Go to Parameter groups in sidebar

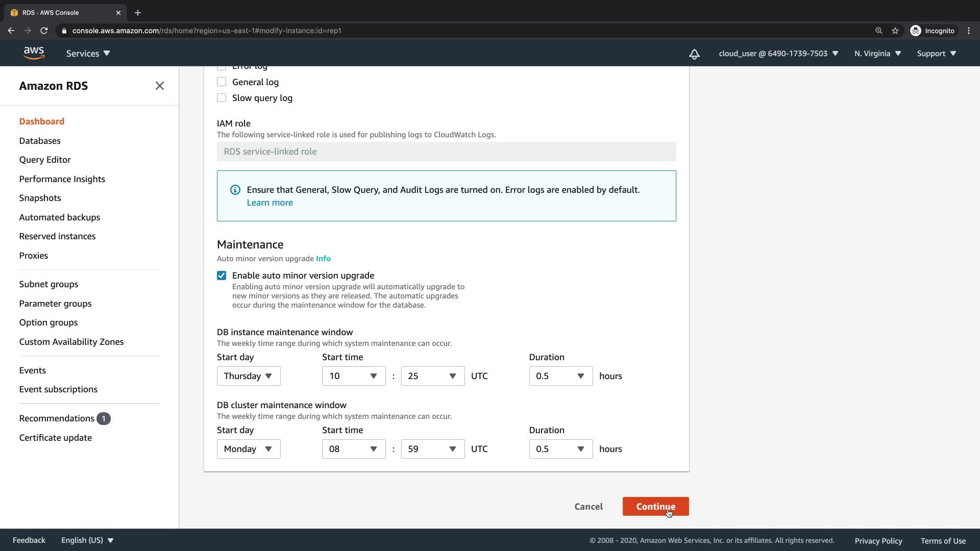click(55, 304)
